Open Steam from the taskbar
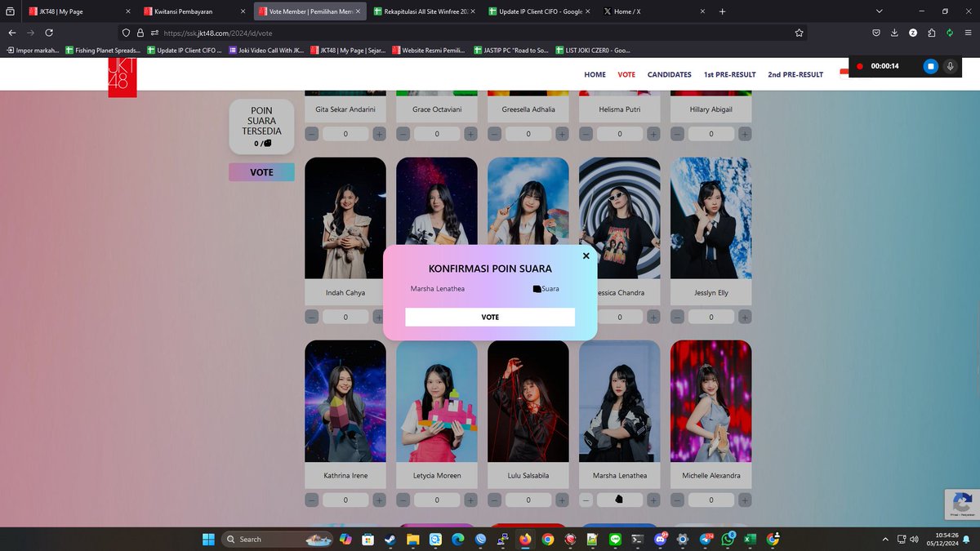 [390, 540]
